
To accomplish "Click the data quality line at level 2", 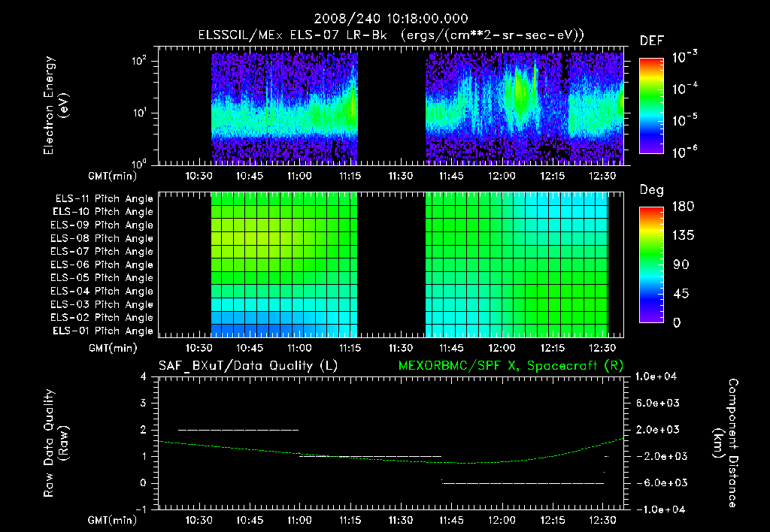I will tap(238, 430).
